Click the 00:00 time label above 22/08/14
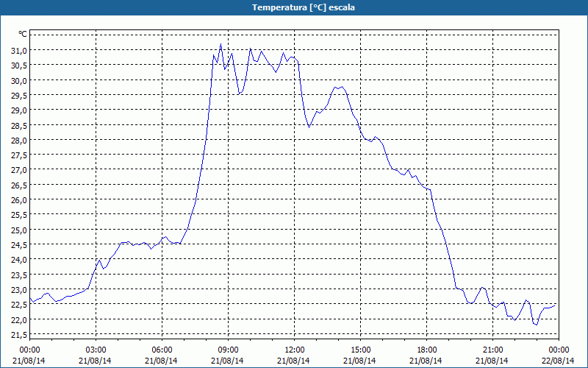This screenshot has height=368, width=588. [x=559, y=350]
